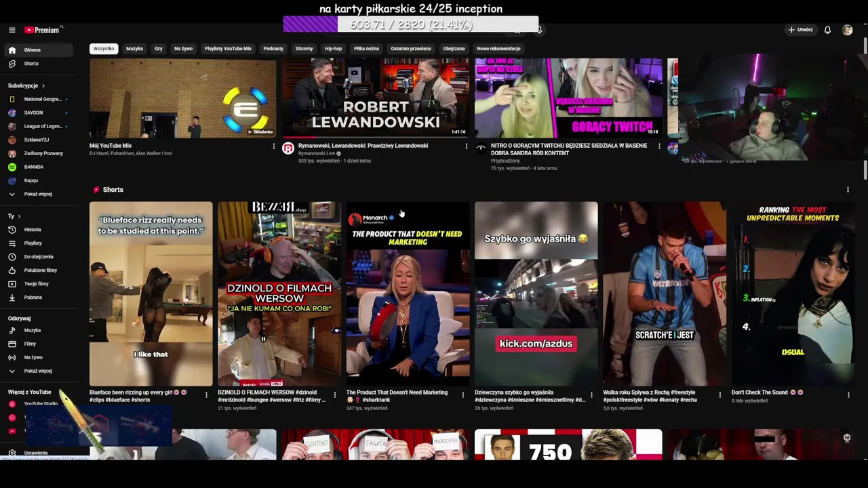This screenshot has height=488, width=868.
Task: Open Do obejrzenia watch later
Action: [40, 257]
